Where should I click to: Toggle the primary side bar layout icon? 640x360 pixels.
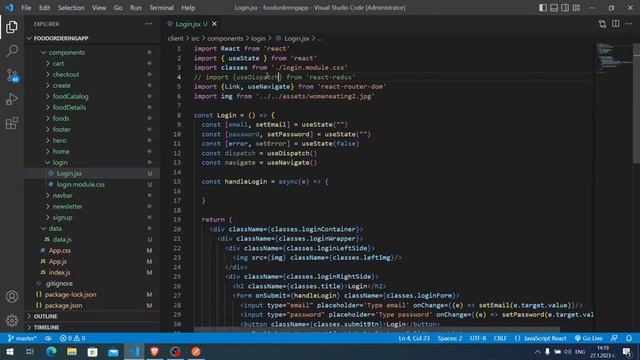(x=542, y=8)
